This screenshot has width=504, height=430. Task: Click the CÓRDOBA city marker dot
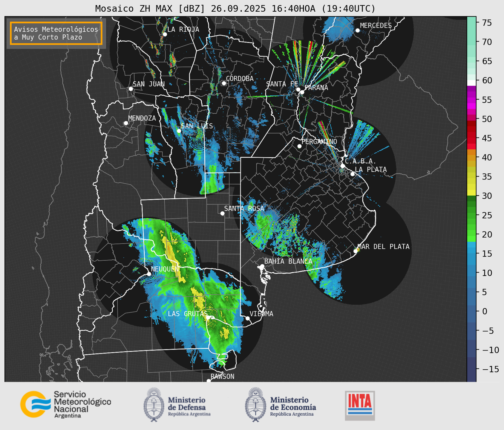[224, 83]
